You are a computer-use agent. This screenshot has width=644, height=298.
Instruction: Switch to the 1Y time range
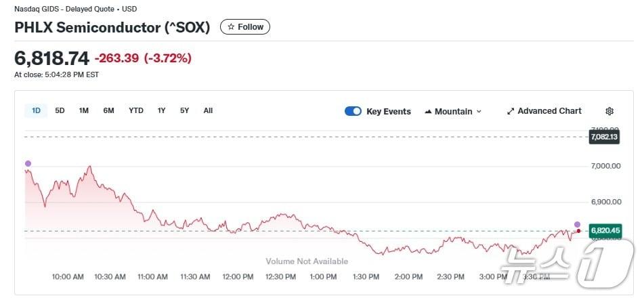pyautogui.click(x=161, y=110)
